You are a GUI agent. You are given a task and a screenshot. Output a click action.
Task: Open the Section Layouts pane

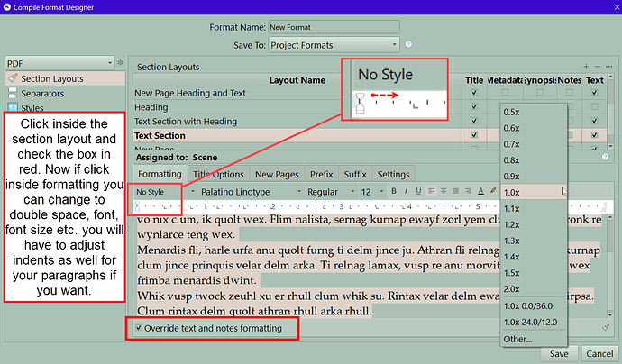(x=65, y=78)
